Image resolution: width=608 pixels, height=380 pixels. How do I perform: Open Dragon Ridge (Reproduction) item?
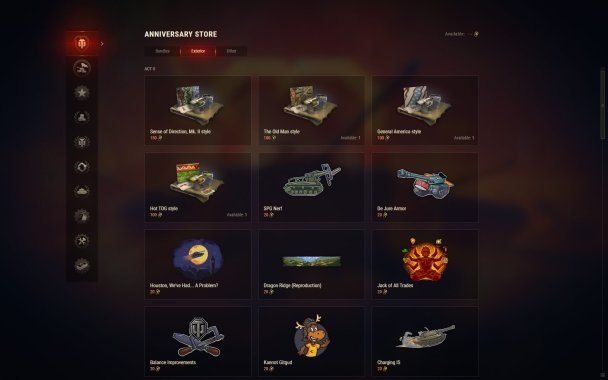coord(311,264)
